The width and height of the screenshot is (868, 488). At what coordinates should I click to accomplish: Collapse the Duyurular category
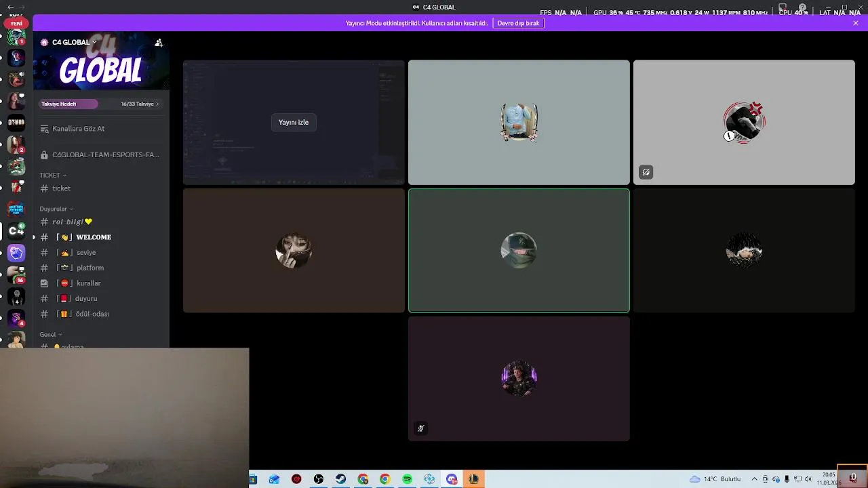56,209
